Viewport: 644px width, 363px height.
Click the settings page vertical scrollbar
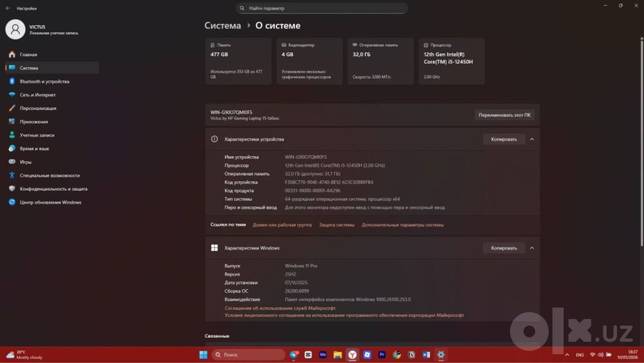click(641, 142)
